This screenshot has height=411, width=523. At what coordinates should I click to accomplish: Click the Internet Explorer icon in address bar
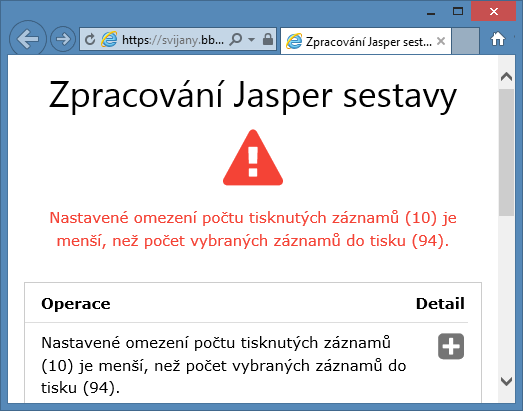[x=109, y=39]
